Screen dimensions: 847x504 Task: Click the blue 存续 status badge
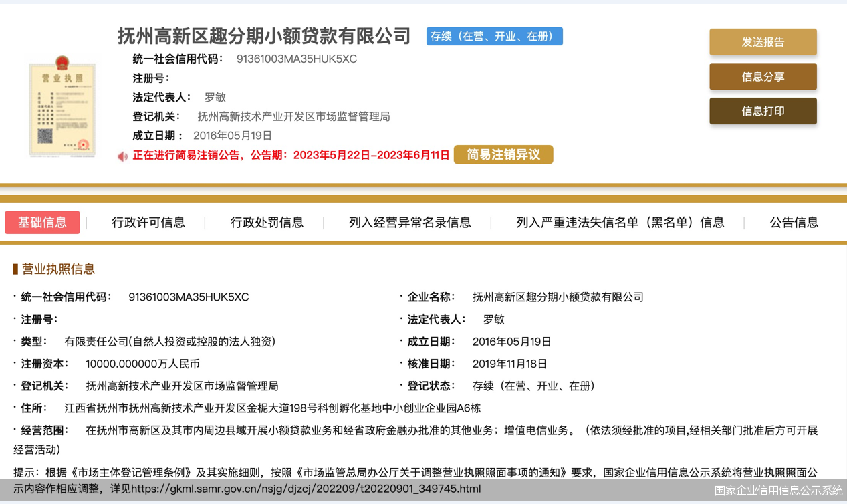tap(494, 37)
